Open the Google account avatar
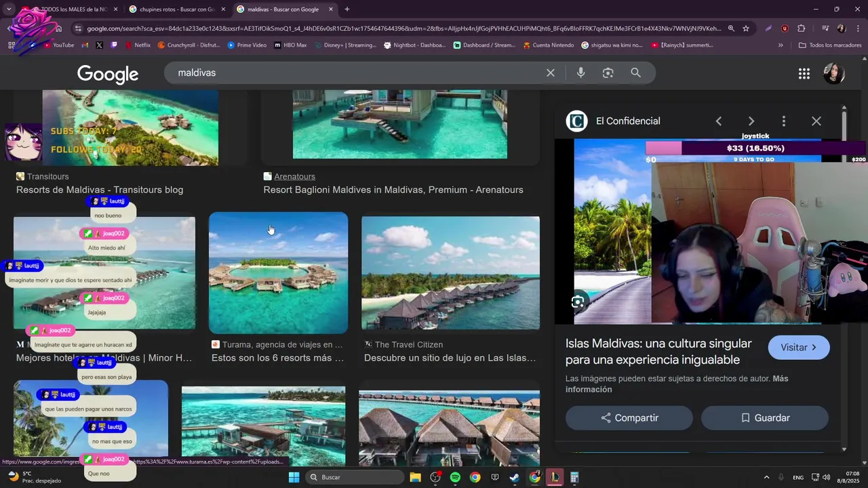Viewport: 868px width, 488px height. 833,73
